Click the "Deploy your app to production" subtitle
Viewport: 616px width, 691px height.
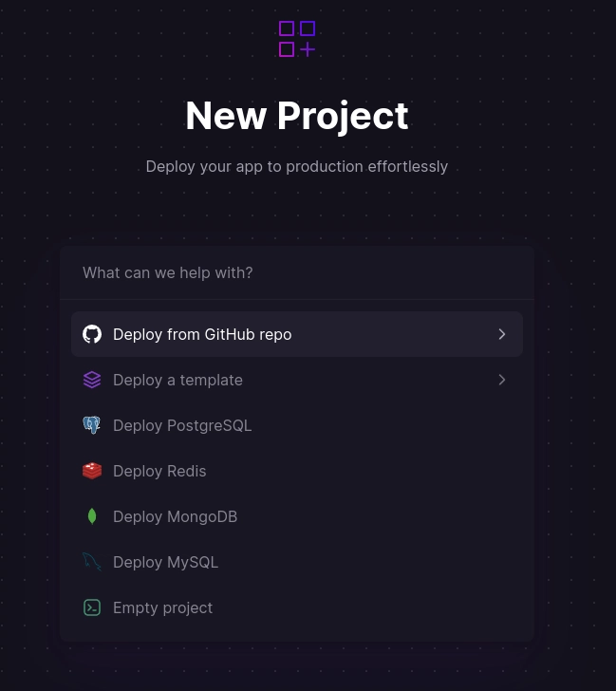[x=297, y=167]
